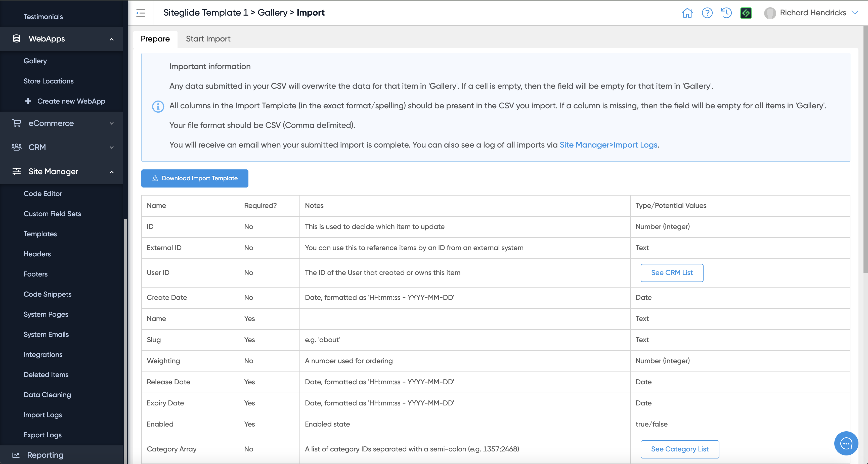The height and width of the screenshot is (464, 868).
Task: Open the help question mark icon
Action: tap(707, 13)
